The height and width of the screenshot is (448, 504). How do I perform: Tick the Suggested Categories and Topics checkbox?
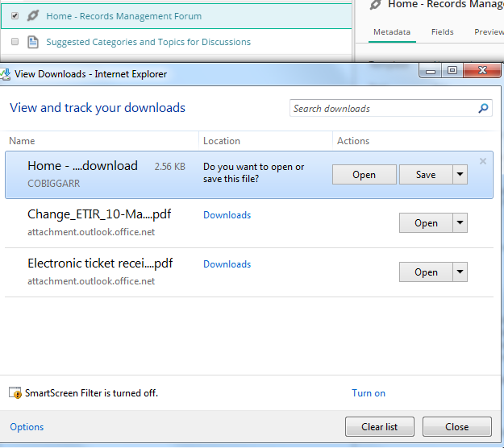pyautogui.click(x=15, y=41)
